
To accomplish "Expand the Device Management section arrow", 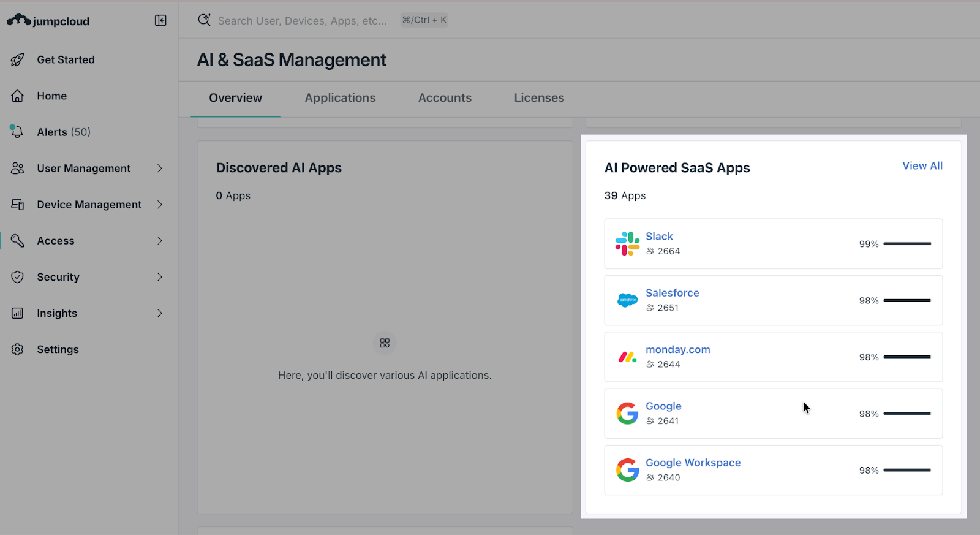I will pos(160,205).
